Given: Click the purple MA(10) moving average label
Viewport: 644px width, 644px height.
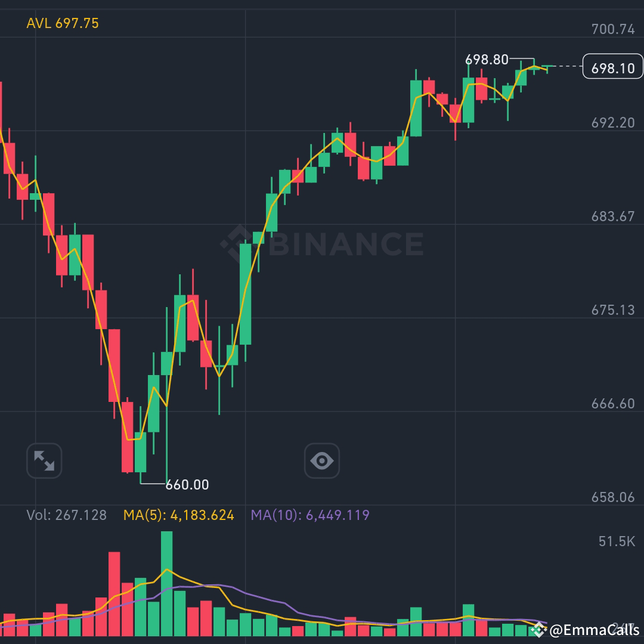Looking at the screenshot, I should click(309, 515).
